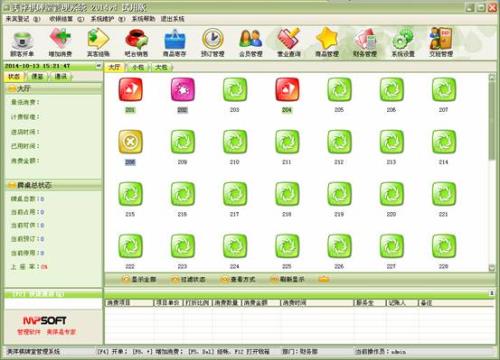
Task: Click the table grid vertical scrollbar
Action: (x=492, y=172)
